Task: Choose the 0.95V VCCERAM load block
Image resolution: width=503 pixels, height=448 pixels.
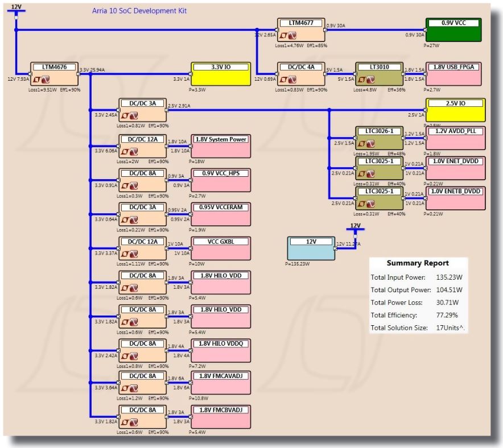Action: [220, 214]
